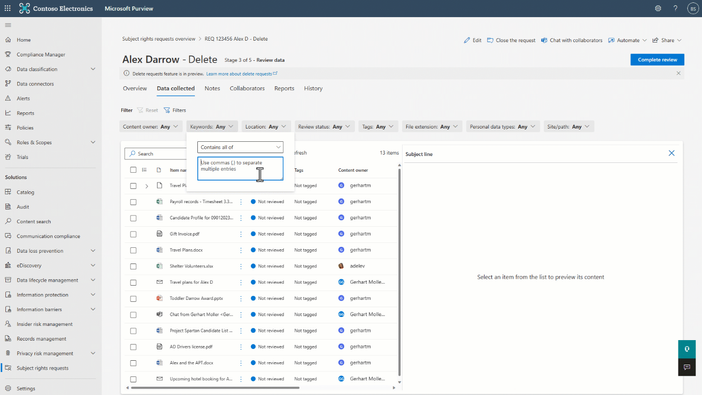Collapse navigation with hamburger icon
Viewport: 702px width, 395px height.
[x=8, y=25]
